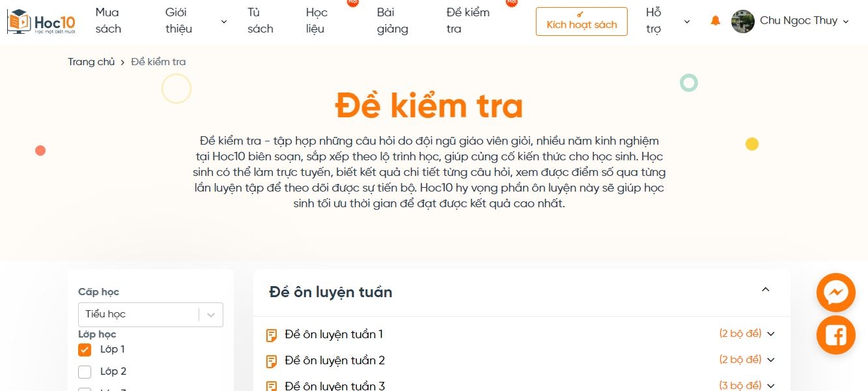Open Messenger chat bubble

click(835, 293)
